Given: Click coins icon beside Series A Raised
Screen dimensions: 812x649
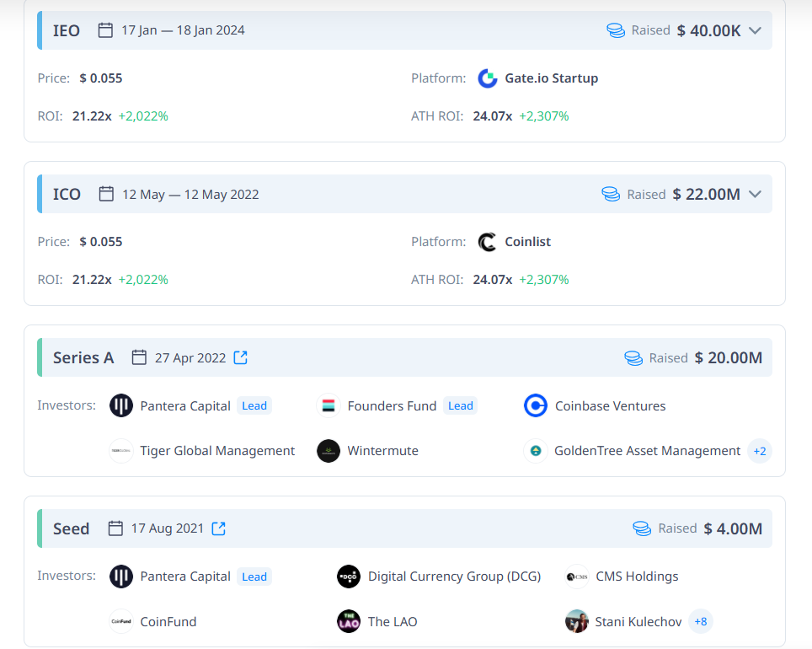Looking at the screenshot, I should 633,357.
